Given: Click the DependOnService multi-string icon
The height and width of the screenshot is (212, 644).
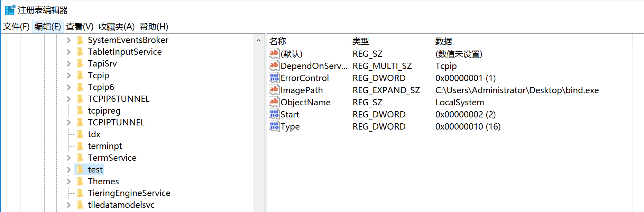Looking at the screenshot, I should [x=274, y=65].
